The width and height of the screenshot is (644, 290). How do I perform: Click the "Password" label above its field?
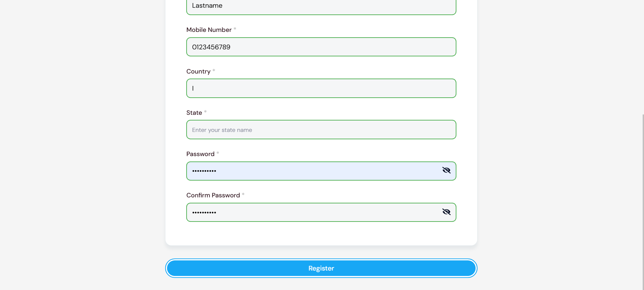[200, 154]
